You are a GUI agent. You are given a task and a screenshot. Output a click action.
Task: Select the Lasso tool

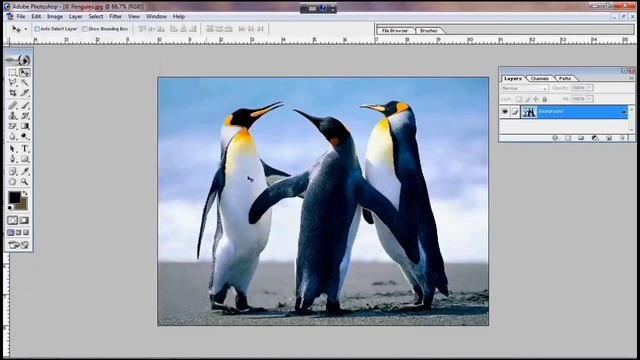coord(13,83)
